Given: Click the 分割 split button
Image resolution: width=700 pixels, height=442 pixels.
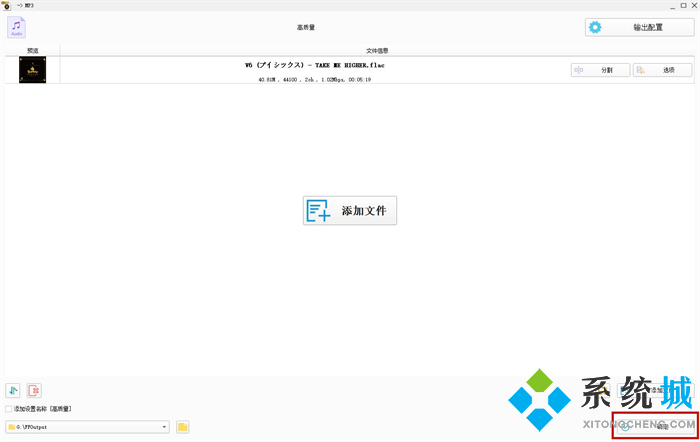Looking at the screenshot, I should 600,70.
